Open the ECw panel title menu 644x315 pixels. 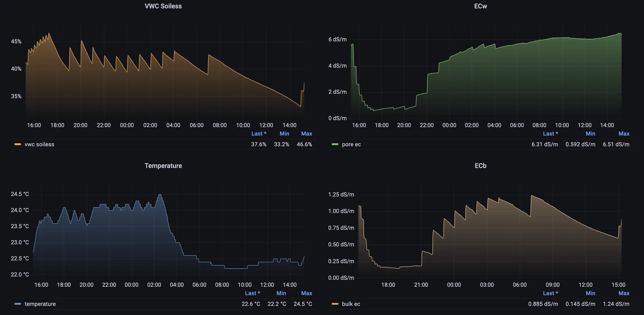pyautogui.click(x=480, y=6)
